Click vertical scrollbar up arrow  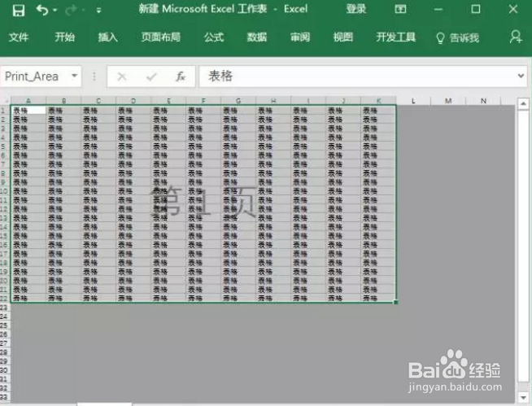point(523,103)
